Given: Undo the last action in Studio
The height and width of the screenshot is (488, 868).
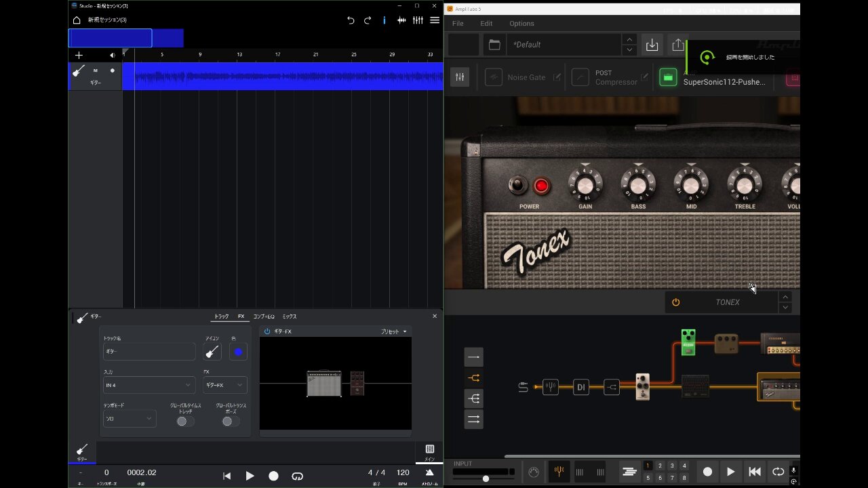Looking at the screenshot, I should (351, 20).
